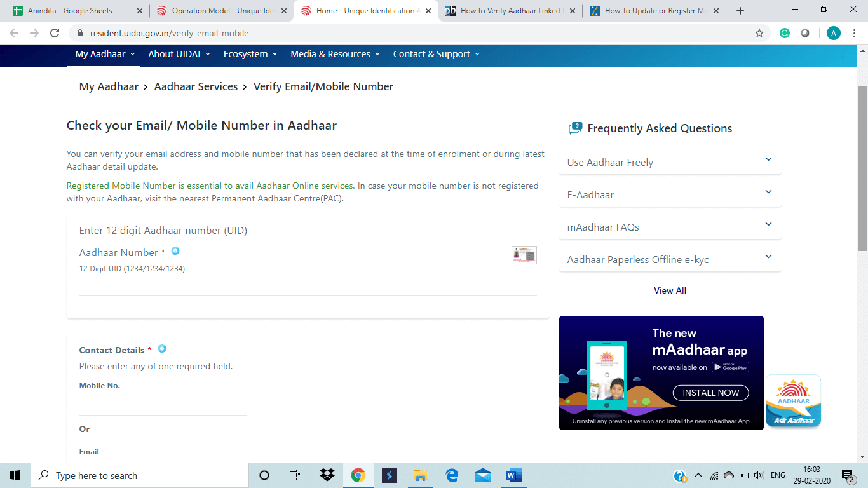Click the Contact Details info icon
Image resolution: width=868 pixels, height=488 pixels.
point(162,349)
